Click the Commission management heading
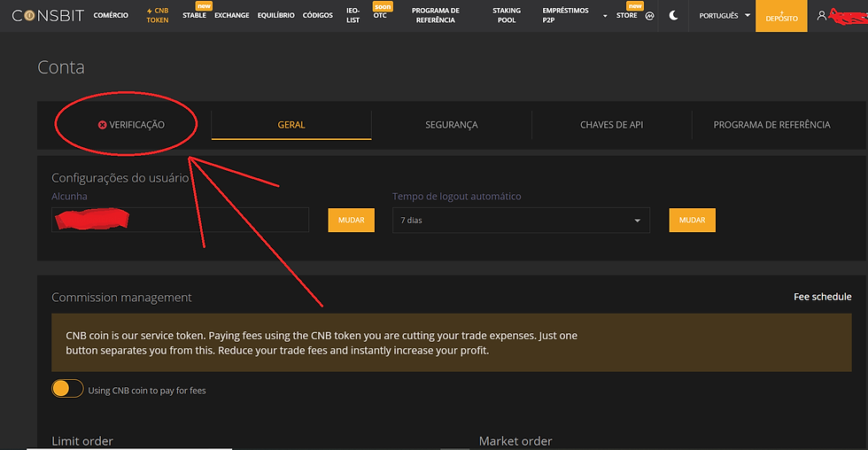The image size is (868, 450). (121, 298)
